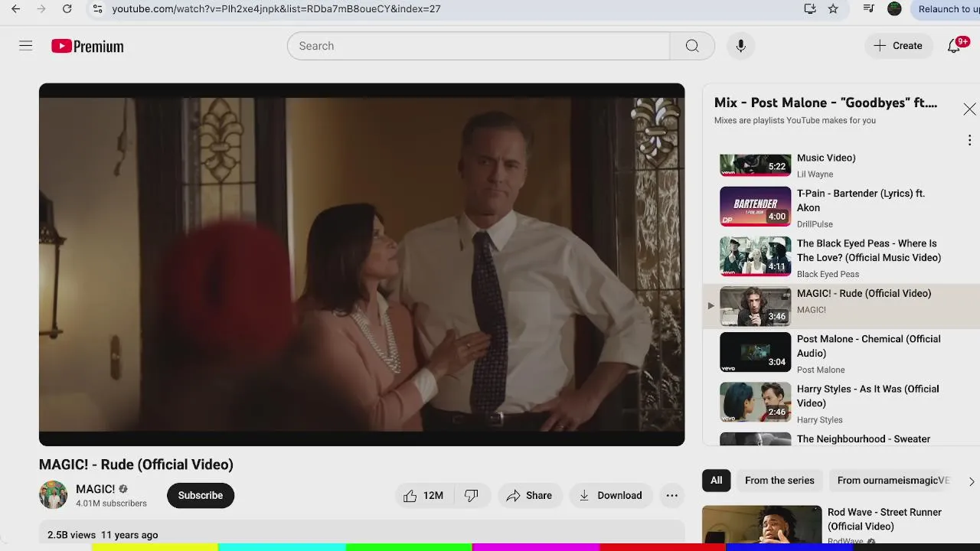Click 'Harry Styles' channel name text
The height and width of the screenshot is (551, 980).
click(819, 419)
